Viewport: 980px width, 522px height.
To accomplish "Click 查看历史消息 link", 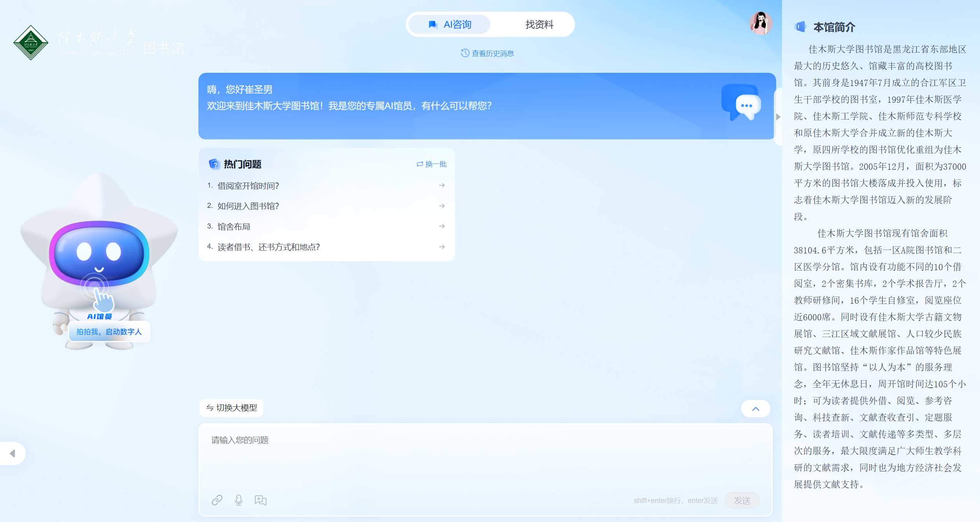I will (x=487, y=53).
